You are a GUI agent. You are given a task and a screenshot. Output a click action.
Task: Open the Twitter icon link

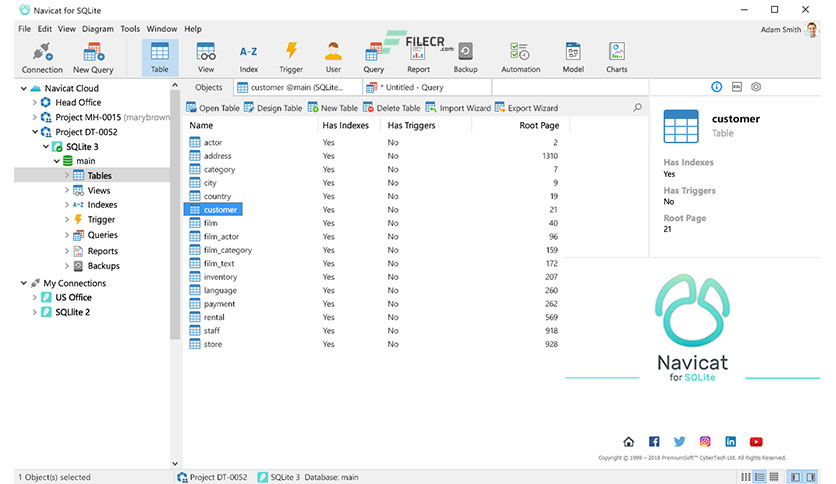[x=679, y=441]
